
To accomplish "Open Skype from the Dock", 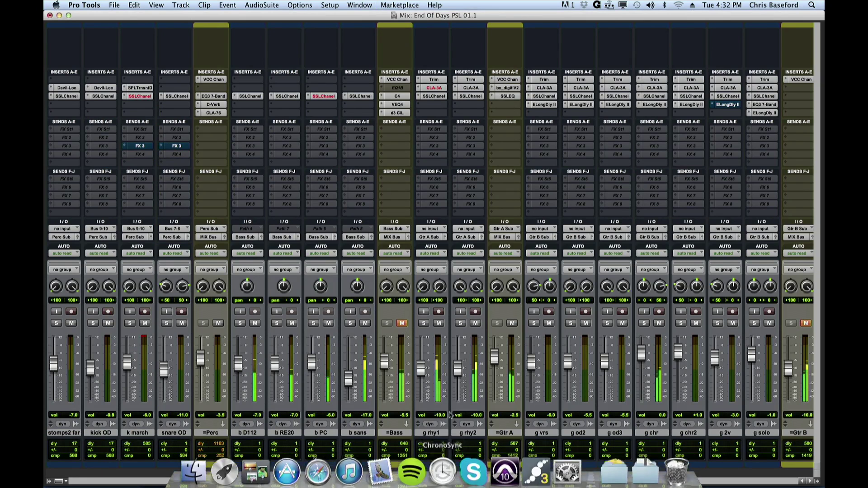I will tap(473, 472).
